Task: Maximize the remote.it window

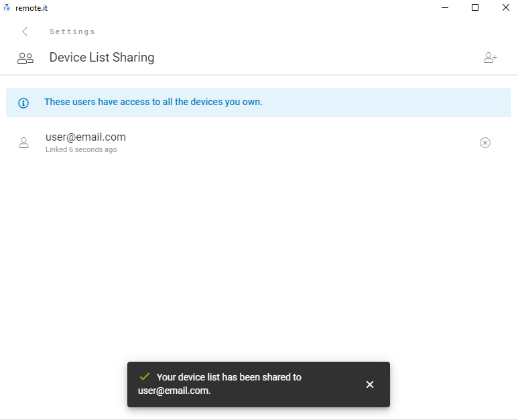Action: click(475, 7)
